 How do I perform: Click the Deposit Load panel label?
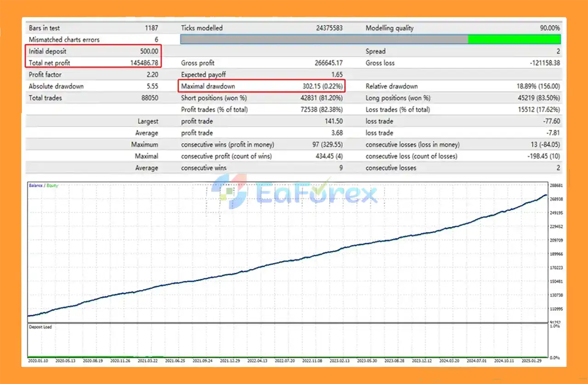41,327
